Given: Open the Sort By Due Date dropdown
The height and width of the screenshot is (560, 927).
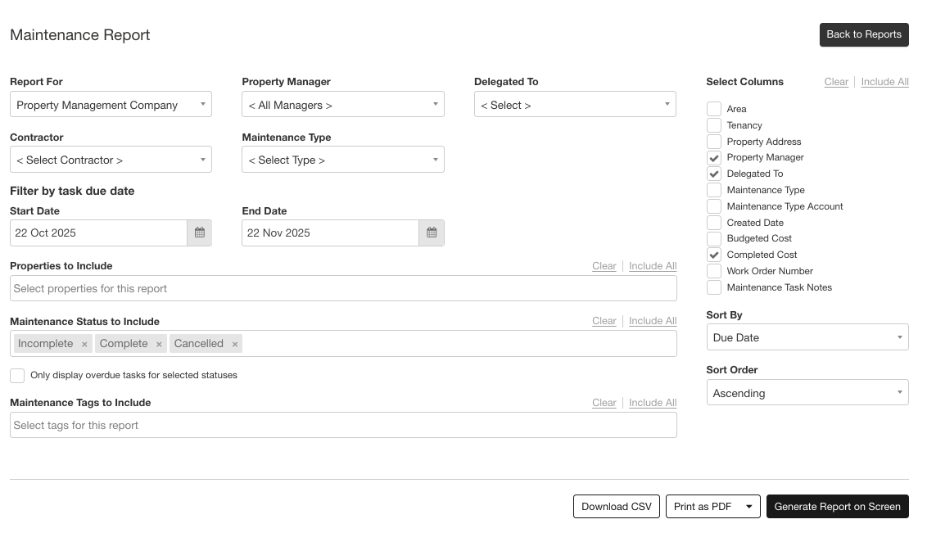Looking at the screenshot, I should click(x=807, y=337).
